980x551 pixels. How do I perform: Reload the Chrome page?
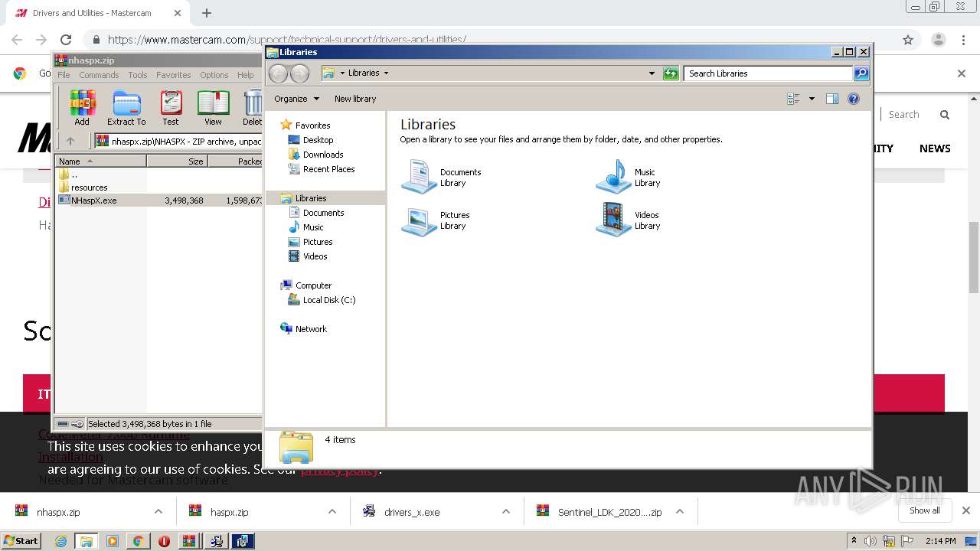click(x=66, y=40)
